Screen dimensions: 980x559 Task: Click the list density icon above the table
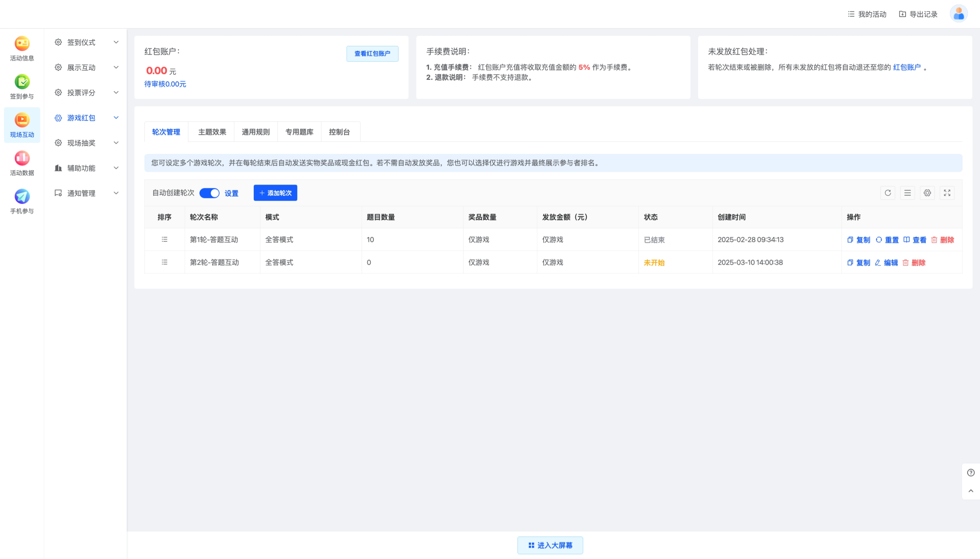pyautogui.click(x=907, y=193)
